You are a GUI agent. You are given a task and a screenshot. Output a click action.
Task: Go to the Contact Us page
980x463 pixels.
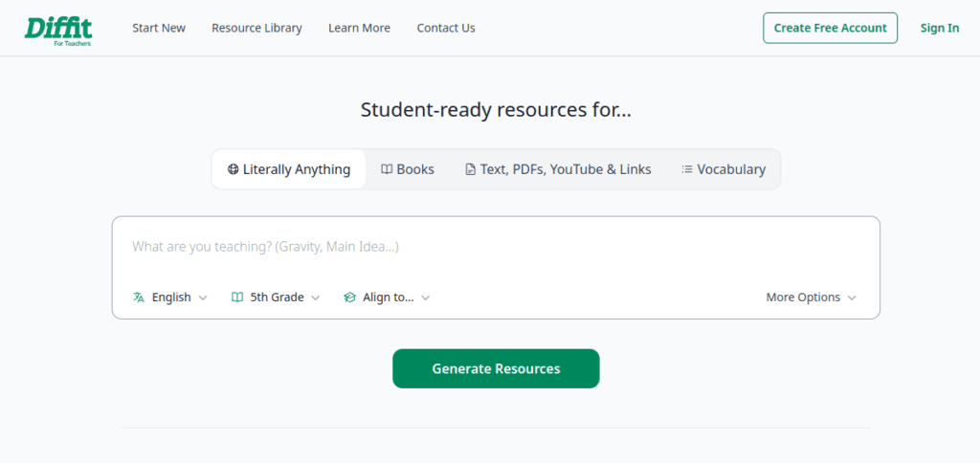point(446,28)
